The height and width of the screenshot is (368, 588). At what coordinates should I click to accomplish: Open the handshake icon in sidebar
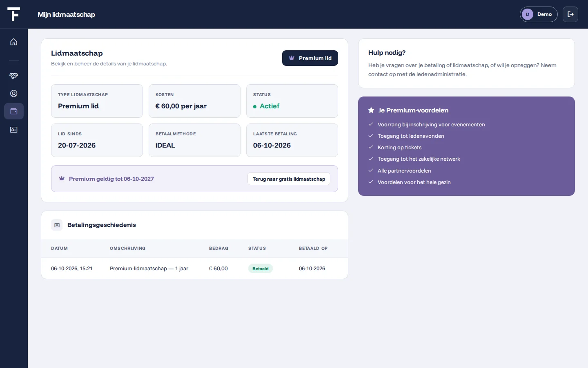coord(14,76)
